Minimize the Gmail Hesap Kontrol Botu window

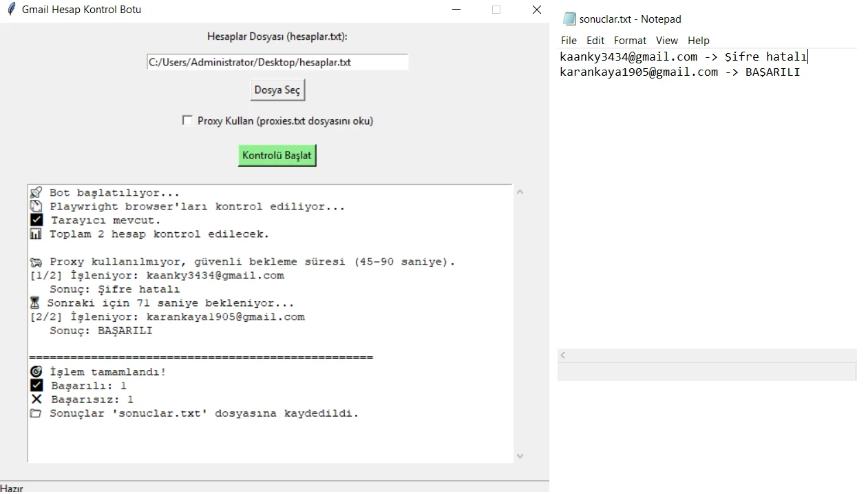(456, 10)
